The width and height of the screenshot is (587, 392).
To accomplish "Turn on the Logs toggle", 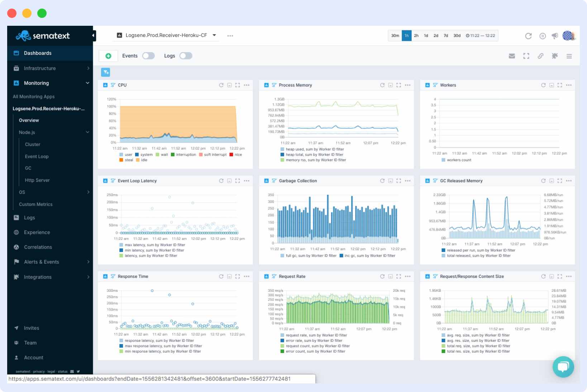I will [x=186, y=56].
